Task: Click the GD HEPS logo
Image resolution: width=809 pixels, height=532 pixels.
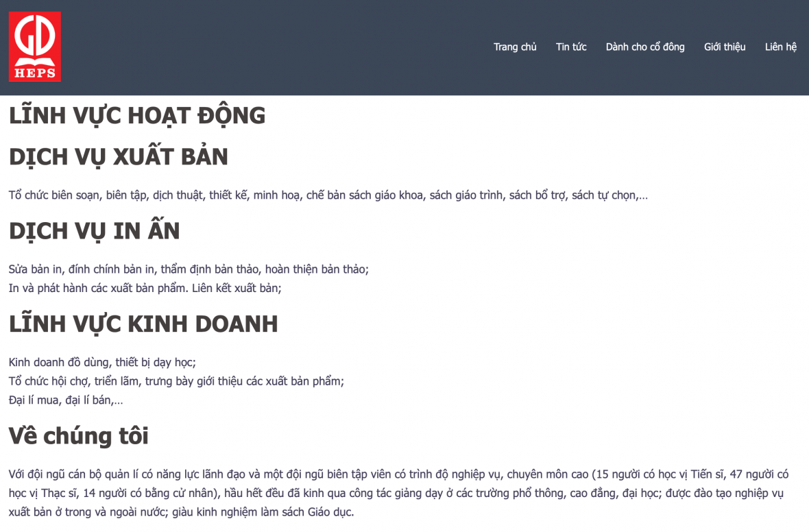Action: pyautogui.click(x=35, y=47)
